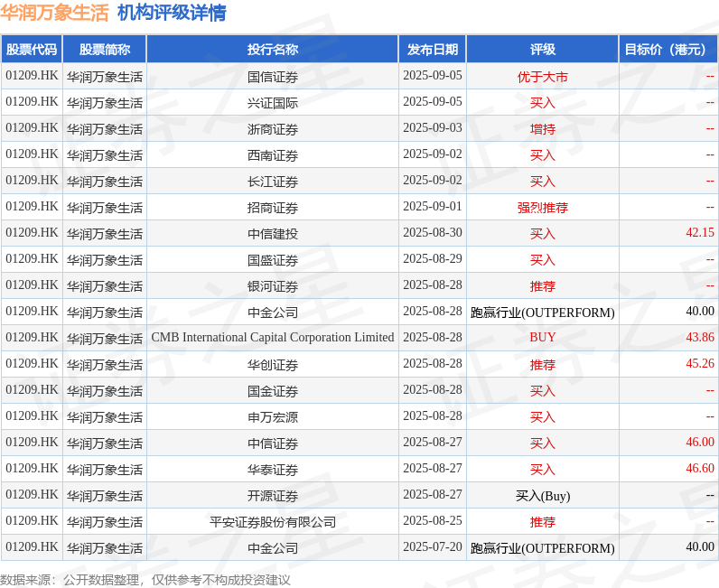Click the 投行名称 column header
The height and width of the screenshot is (588, 719).
pos(273,49)
